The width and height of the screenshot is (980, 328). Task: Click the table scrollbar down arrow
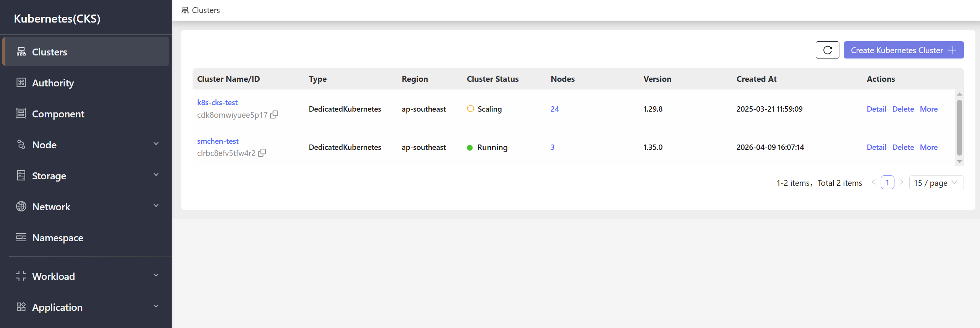click(959, 162)
